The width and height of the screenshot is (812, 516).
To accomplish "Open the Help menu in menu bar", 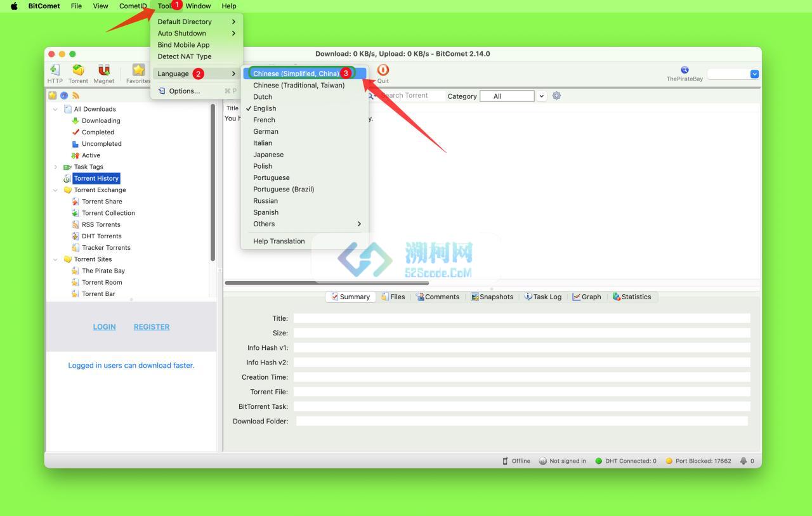I will 229,6.
